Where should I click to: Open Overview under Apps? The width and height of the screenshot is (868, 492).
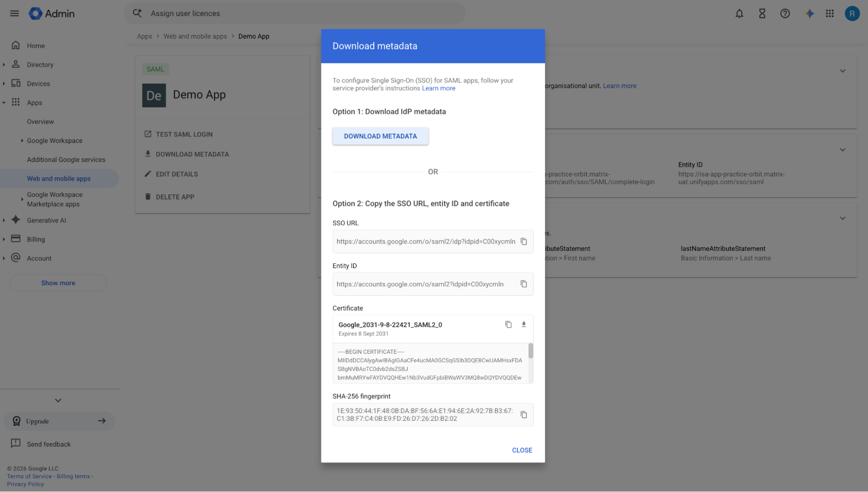[x=40, y=122]
